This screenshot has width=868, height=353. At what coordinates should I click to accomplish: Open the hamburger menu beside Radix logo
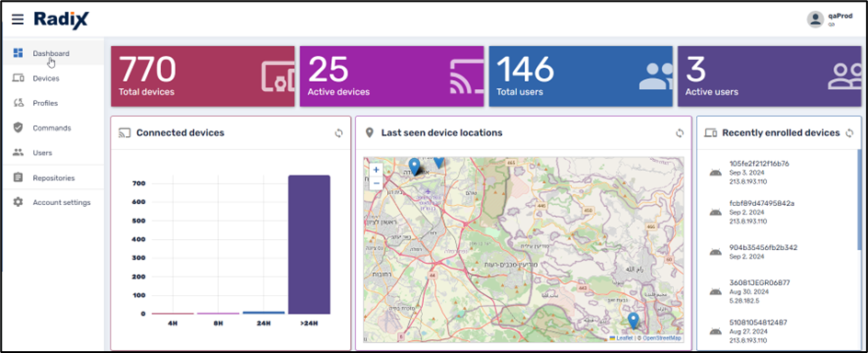pyautogui.click(x=17, y=20)
